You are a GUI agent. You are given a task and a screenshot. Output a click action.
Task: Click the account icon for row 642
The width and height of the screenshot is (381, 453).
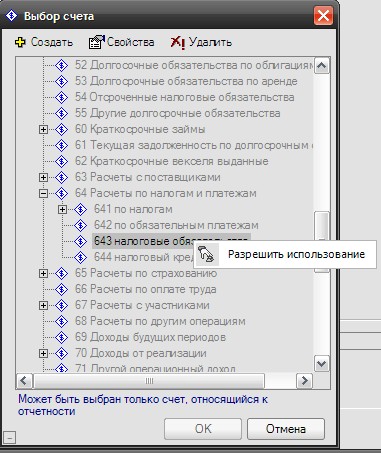80,225
